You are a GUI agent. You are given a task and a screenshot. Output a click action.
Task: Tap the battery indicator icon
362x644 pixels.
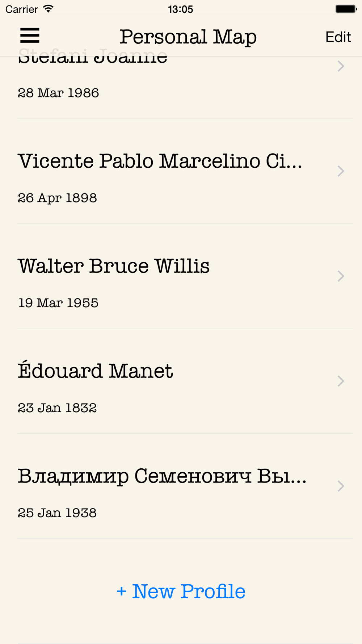pos(346,9)
